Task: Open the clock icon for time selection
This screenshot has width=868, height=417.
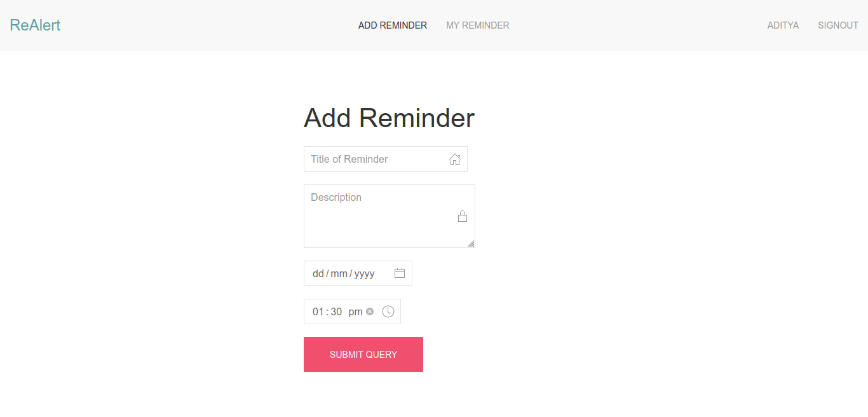Action: click(388, 311)
